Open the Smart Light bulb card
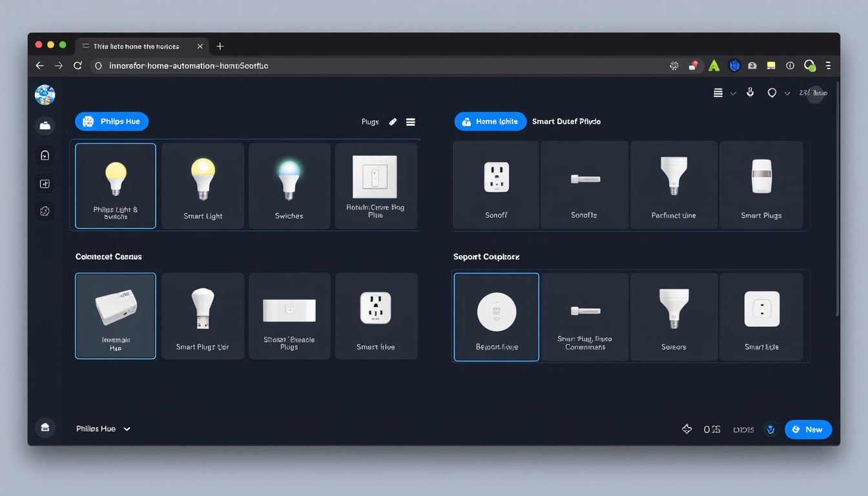This screenshot has width=868, height=496. [203, 186]
